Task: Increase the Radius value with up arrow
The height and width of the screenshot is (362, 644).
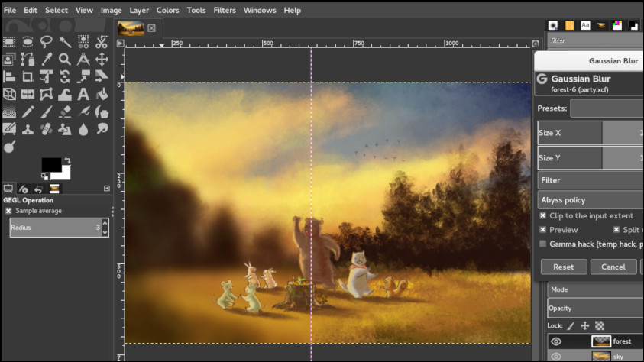Action: pyautogui.click(x=105, y=223)
